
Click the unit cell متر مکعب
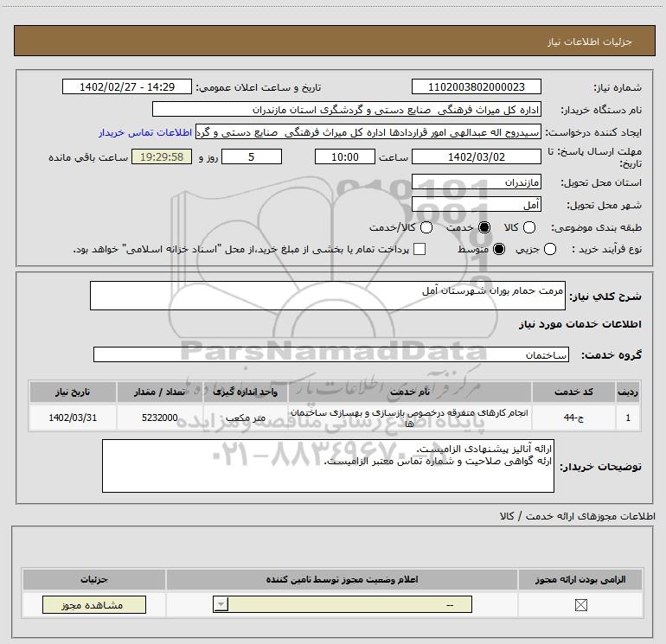point(245,418)
